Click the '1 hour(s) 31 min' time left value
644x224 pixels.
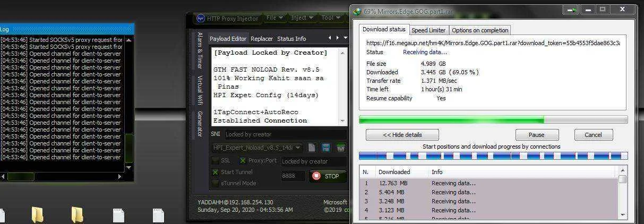point(441,89)
